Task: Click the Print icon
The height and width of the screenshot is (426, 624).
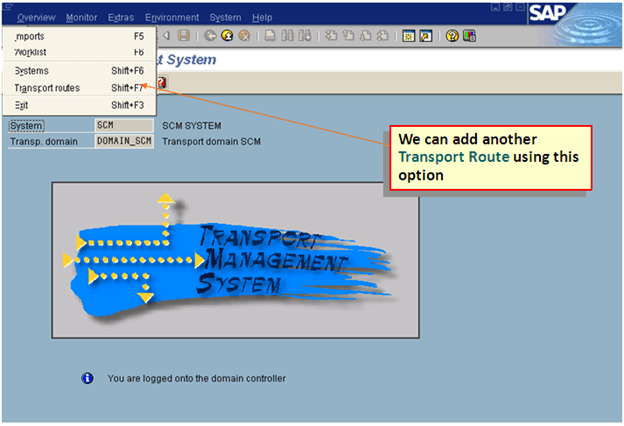Action: [270, 36]
